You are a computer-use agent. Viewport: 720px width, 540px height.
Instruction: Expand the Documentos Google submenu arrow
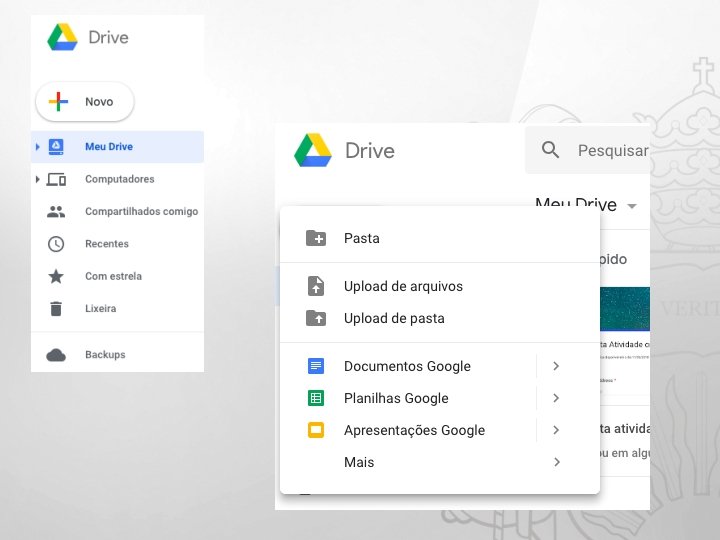[556, 366]
